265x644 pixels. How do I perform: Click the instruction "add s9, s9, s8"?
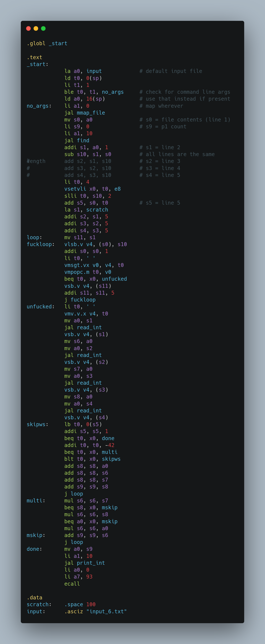click(x=86, y=487)
